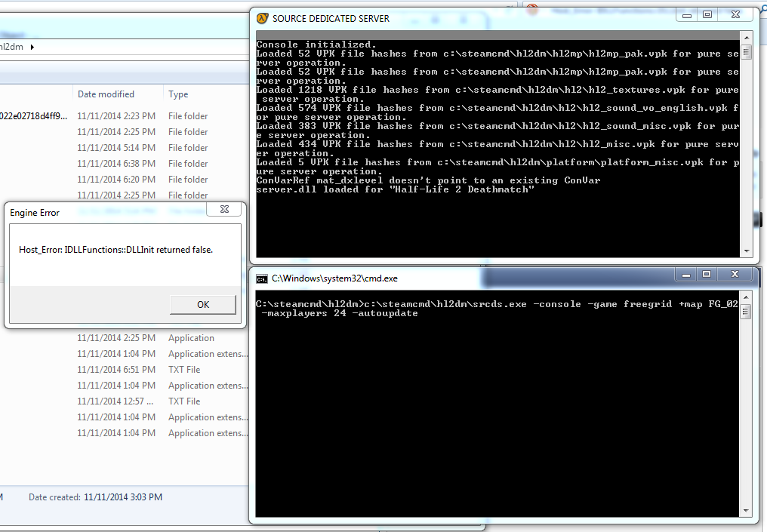The height and width of the screenshot is (532, 767).
Task: Click the C:\Windows\system32\cmd.exe title text
Action: tap(334, 278)
